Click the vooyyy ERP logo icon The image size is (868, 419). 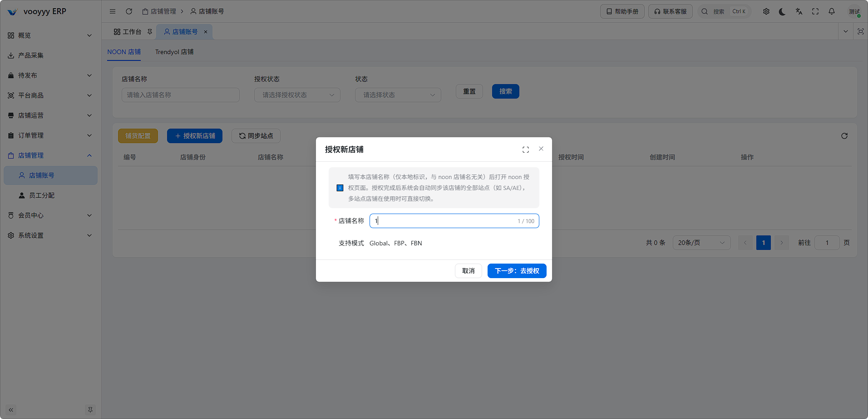(x=12, y=12)
